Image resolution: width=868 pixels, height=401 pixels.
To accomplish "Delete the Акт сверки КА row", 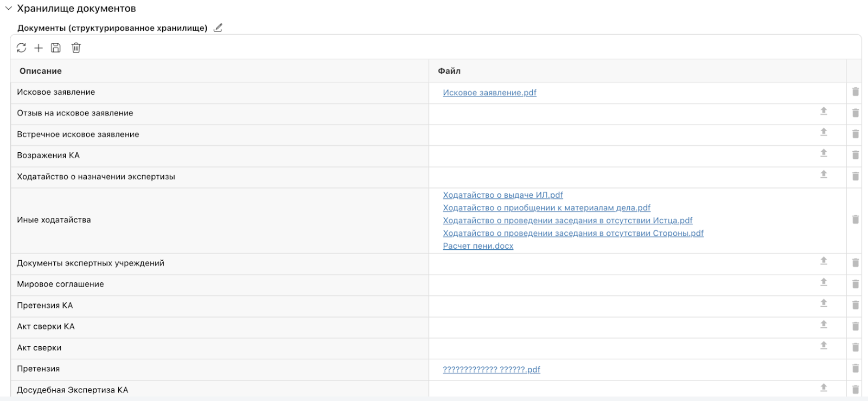I will tap(856, 326).
